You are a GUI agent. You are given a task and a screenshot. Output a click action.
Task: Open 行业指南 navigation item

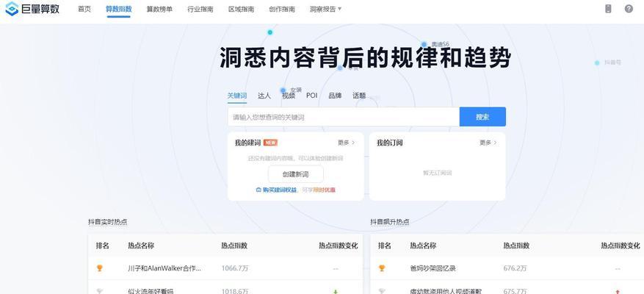(x=200, y=9)
